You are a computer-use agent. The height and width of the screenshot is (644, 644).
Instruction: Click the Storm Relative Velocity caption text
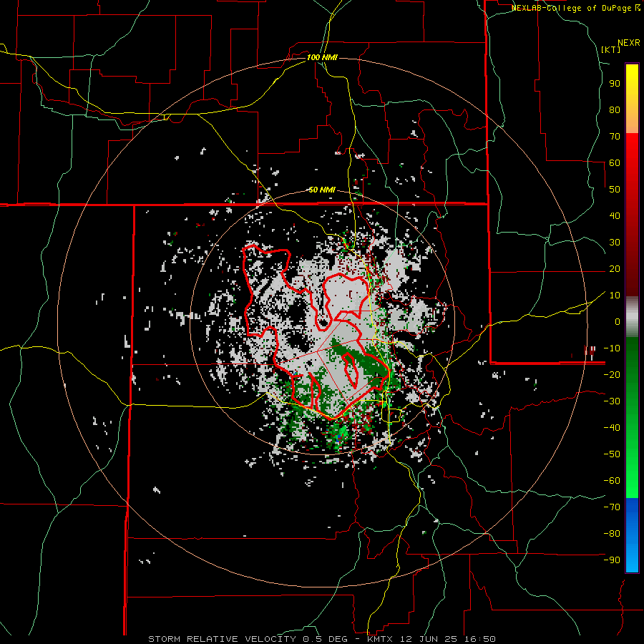(321, 639)
